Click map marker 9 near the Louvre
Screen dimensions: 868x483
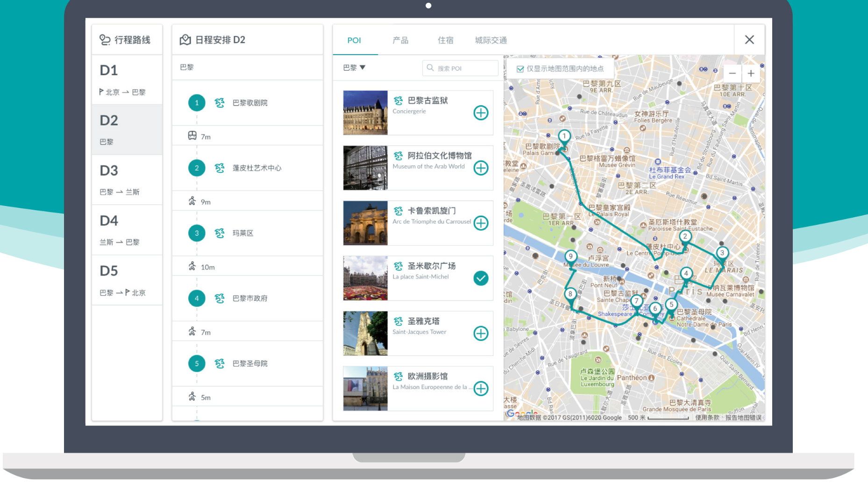[x=570, y=256]
